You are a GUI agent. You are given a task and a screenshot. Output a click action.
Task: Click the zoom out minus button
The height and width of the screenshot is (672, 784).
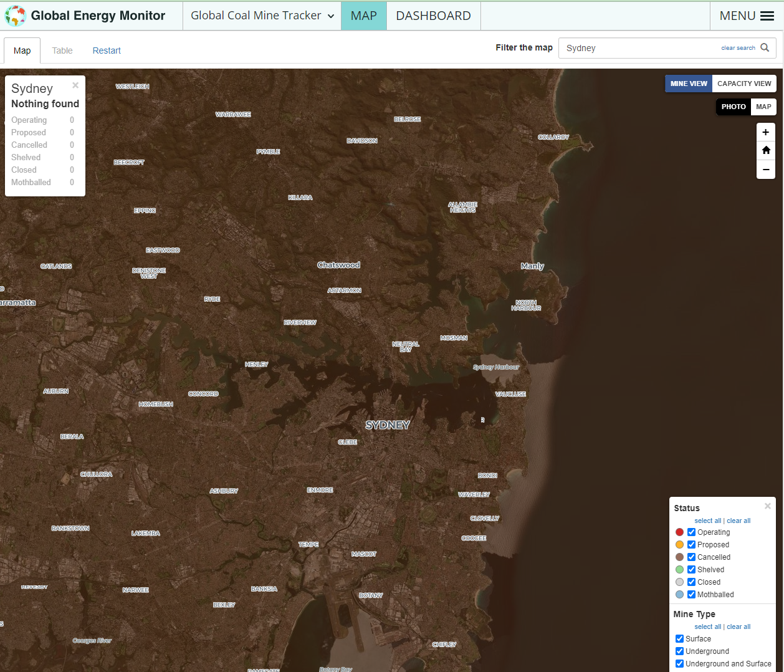(765, 170)
